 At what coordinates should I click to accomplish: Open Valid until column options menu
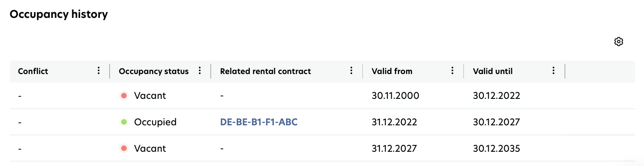(x=554, y=71)
